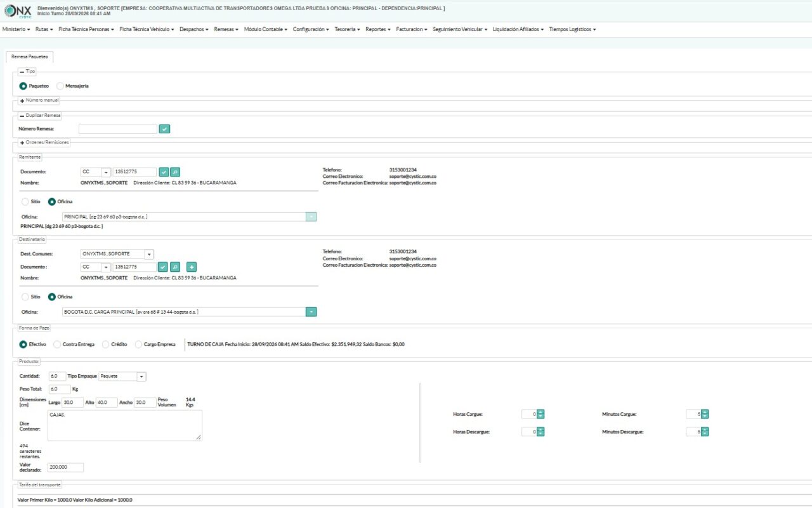812x508 pixels.
Task: Open the Despachos menu
Action: click(x=193, y=29)
